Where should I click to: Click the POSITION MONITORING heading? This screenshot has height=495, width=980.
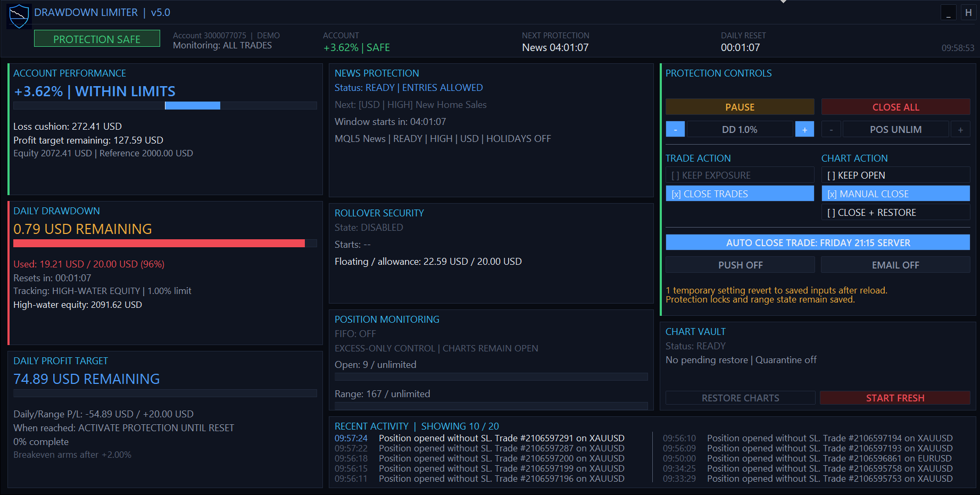coord(387,320)
